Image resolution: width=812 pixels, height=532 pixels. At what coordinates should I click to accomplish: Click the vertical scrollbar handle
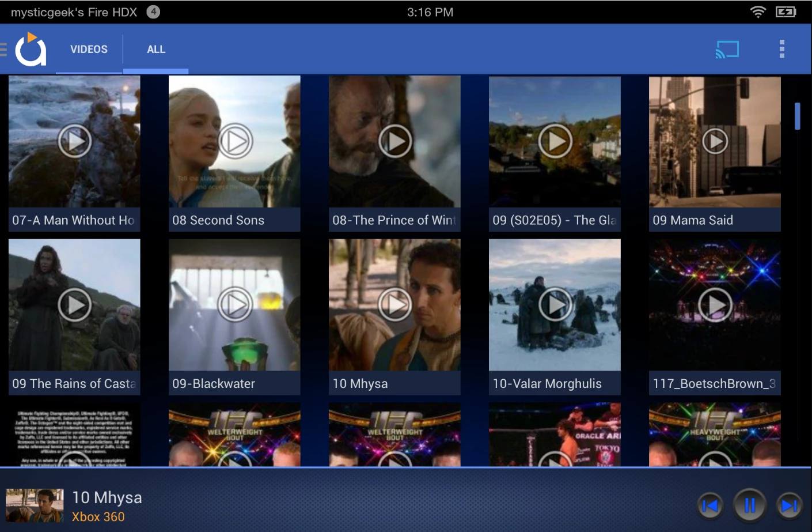[798, 116]
